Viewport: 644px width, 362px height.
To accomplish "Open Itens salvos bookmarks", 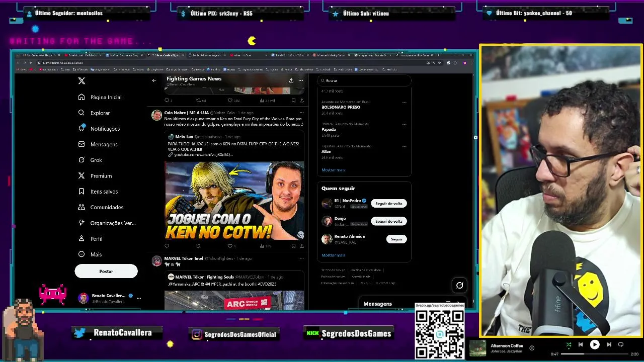I will tap(98, 192).
